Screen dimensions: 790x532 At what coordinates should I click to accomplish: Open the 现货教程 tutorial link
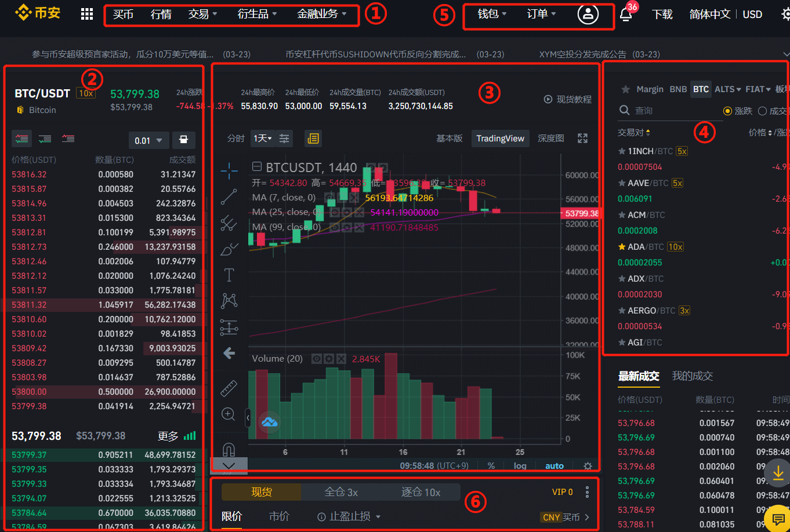click(x=568, y=99)
